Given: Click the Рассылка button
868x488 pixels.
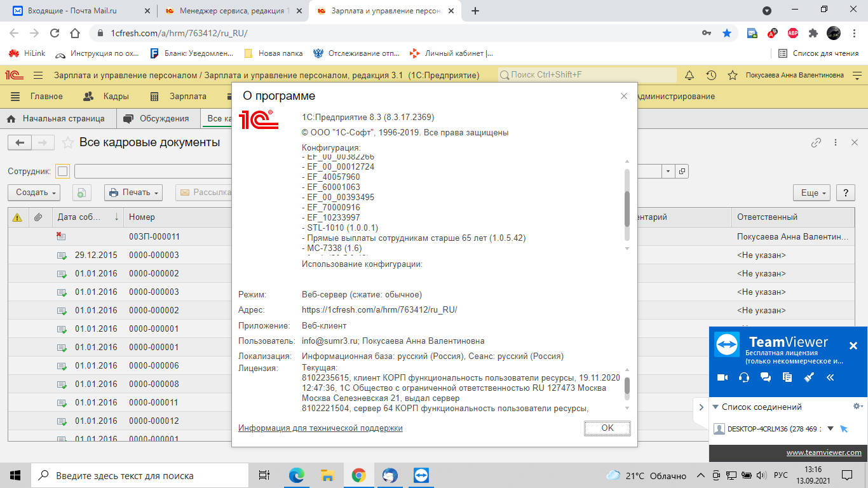Looking at the screenshot, I should pos(205,193).
